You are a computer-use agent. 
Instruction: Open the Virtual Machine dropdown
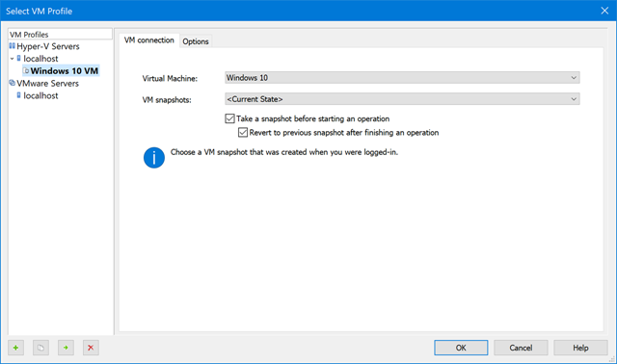tap(402, 78)
